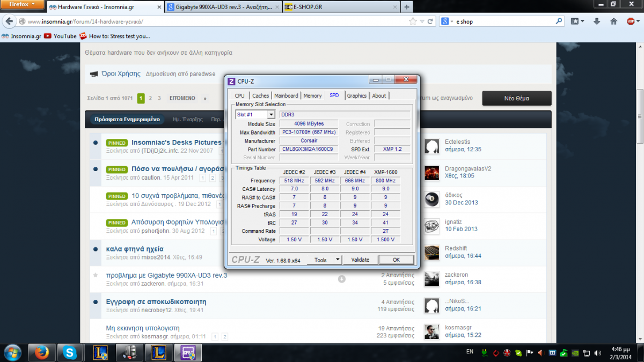
Task: Open the Memory tab in CPU-Z
Action: [x=312, y=95]
